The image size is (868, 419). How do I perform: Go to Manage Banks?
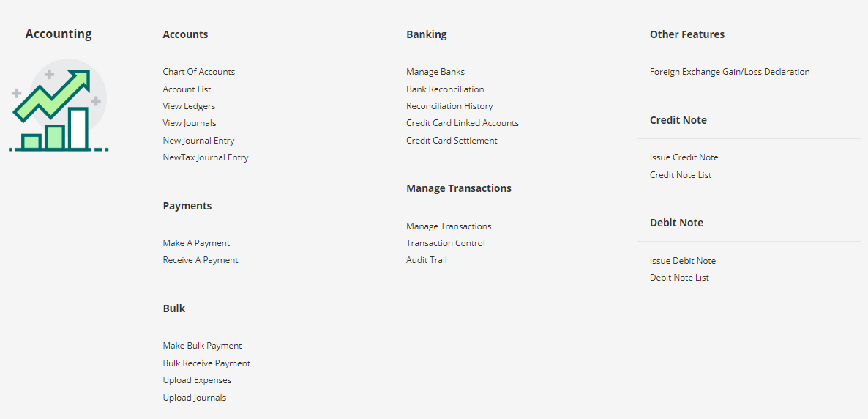click(x=435, y=72)
